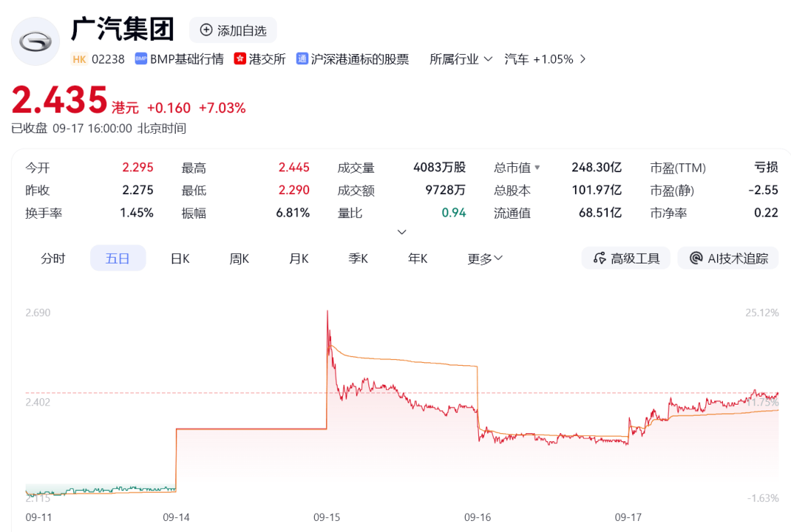This screenshot has width=791, height=532.
Task: Click the 总股本 value 101.97亿
Action: point(596,190)
